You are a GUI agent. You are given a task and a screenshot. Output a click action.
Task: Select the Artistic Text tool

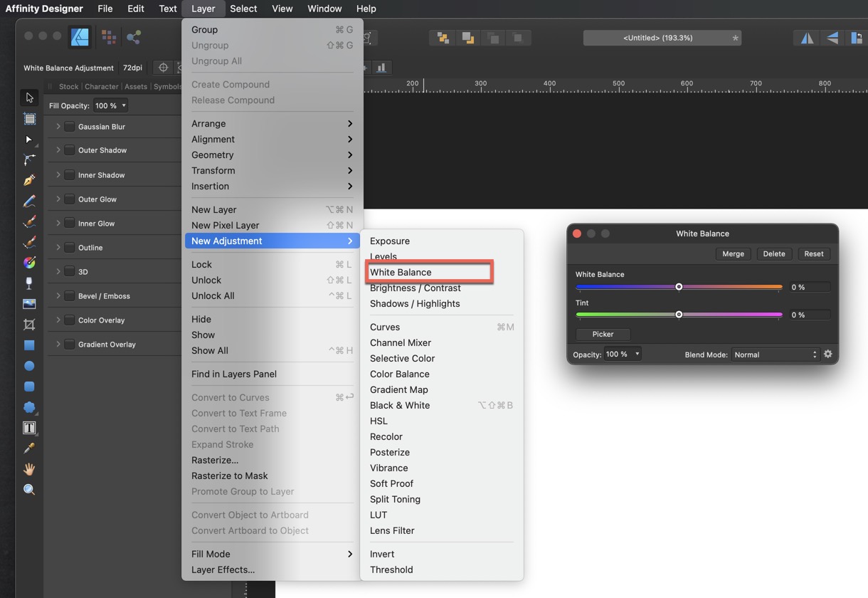(x=29, y=428)
